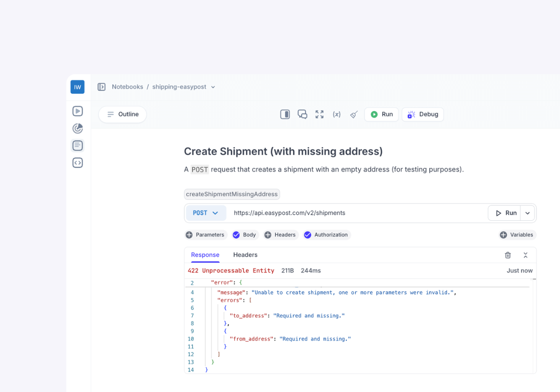
Task: Open the POST method dropdown
Action: (206, 213)
